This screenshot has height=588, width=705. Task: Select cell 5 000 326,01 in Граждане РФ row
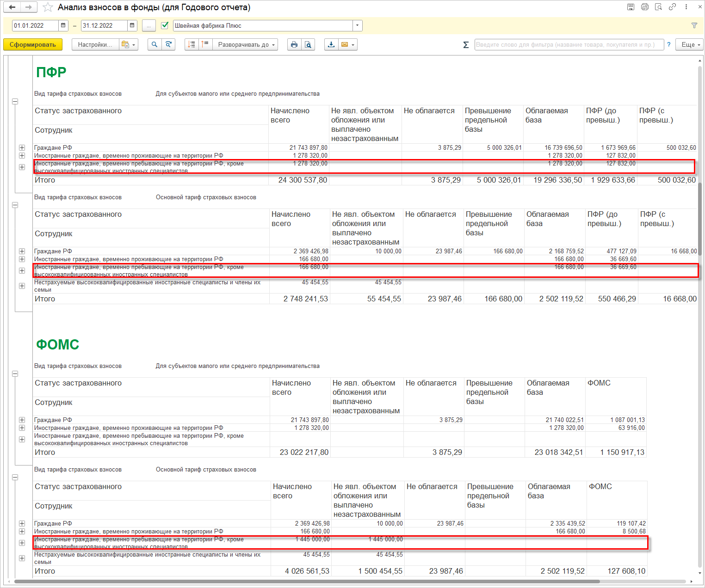pos(493,148)
